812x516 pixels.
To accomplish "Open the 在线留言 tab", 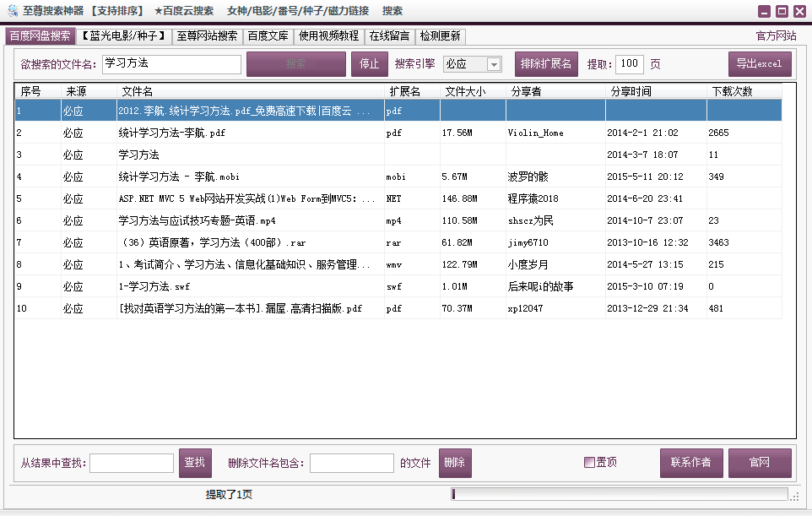I will point(389,35).
